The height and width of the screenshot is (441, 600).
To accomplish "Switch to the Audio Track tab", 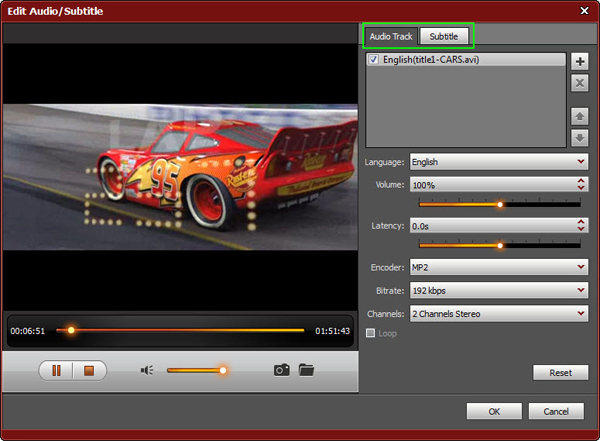I will [391, 37].
